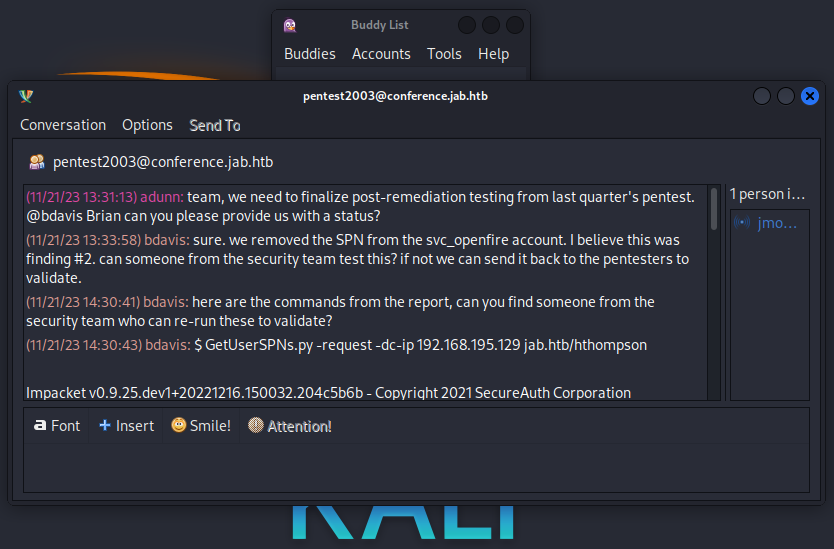Image resolution: width=834 pixels, height=549 pixels.
Task: Select jmo… in the participant list
Action: coord(777,222)
